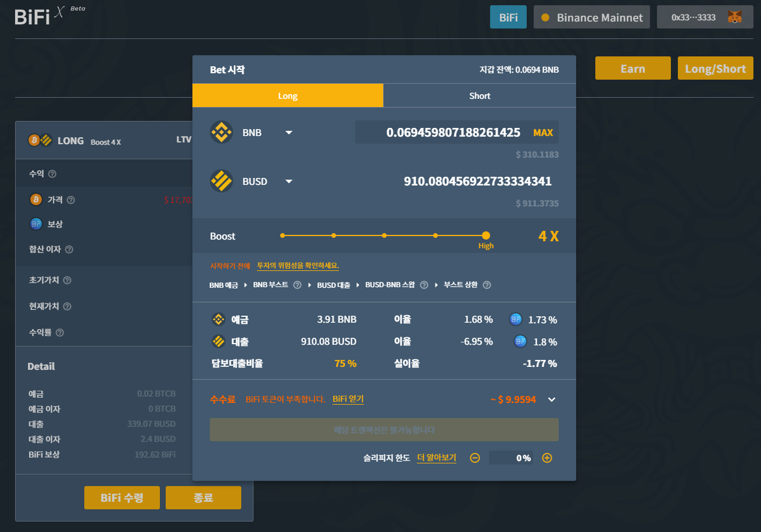Click the LONG position pair icon
The height and width of the screenshot is (532, 761).
[41, 141]
